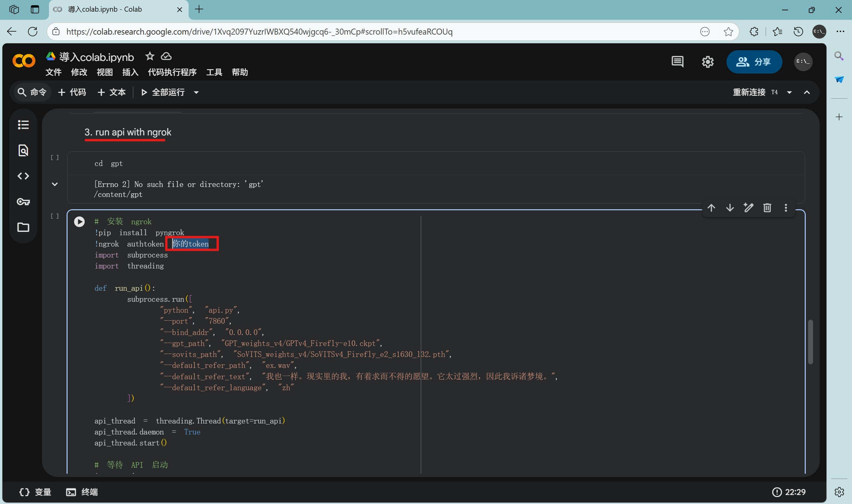Collapse the header with up chevron
Viewport: 852px width, 504px height.
point(807,92)
